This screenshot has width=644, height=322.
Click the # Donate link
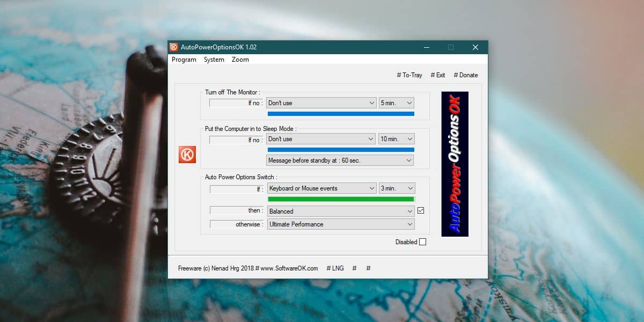(466, 75)
